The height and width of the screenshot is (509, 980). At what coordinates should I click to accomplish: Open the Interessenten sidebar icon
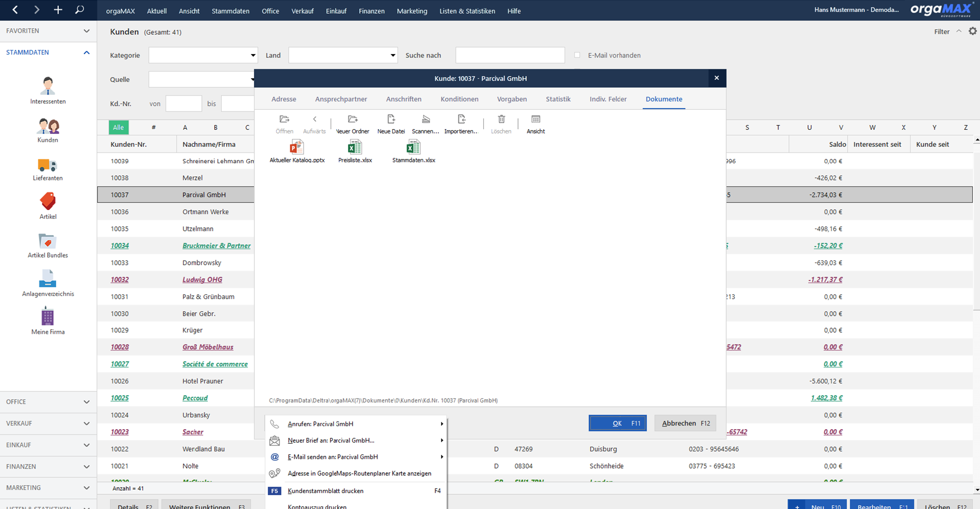point(48,86)
